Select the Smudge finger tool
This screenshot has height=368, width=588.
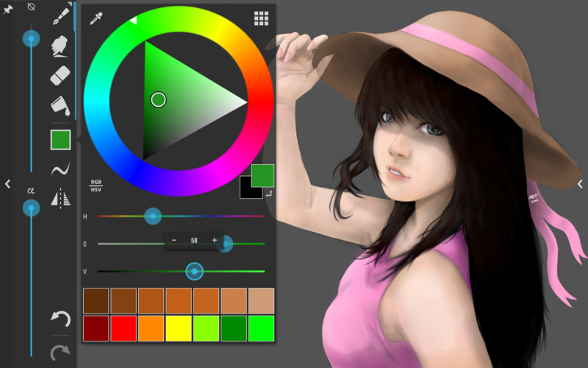pyautogui.click(x=60, y=46)
